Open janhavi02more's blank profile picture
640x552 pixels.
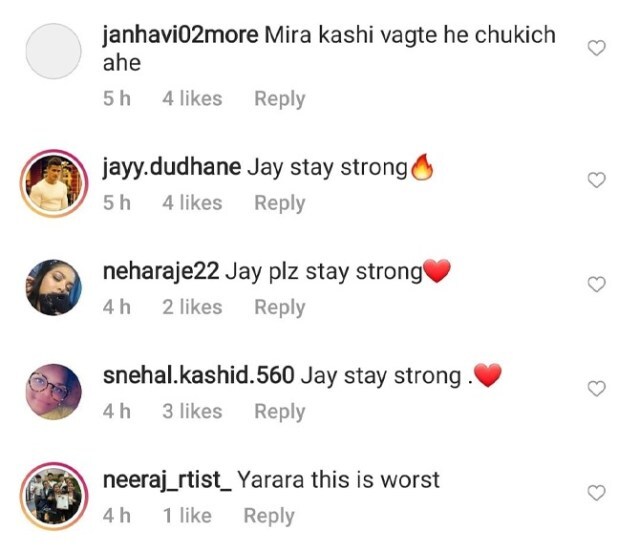coord(53,51)
